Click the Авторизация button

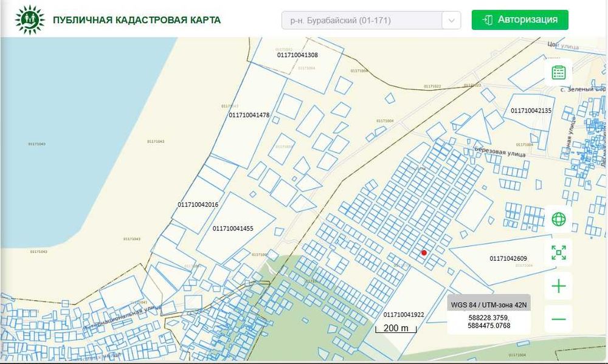(x=520, y=20)
